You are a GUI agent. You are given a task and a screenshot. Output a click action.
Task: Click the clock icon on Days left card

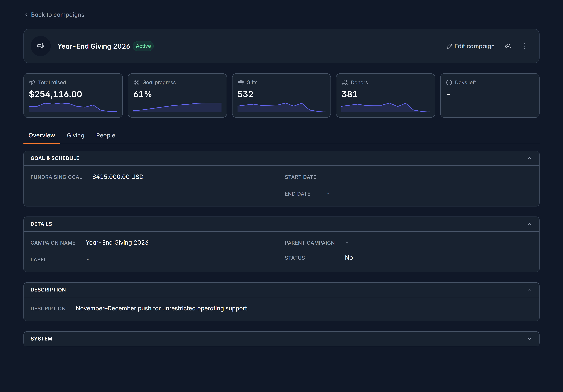click(449, 83)
